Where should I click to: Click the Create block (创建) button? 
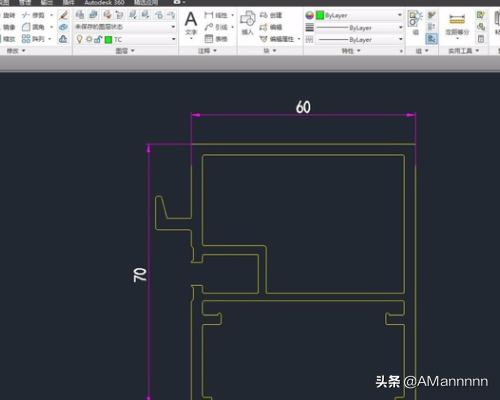[271, 15]
